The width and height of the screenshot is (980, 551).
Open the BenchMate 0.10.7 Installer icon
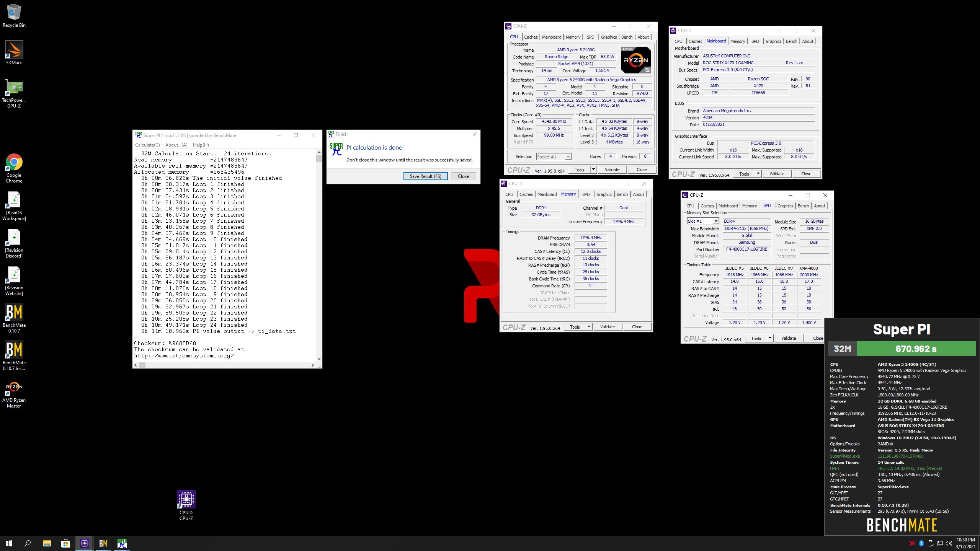[14, 356]
